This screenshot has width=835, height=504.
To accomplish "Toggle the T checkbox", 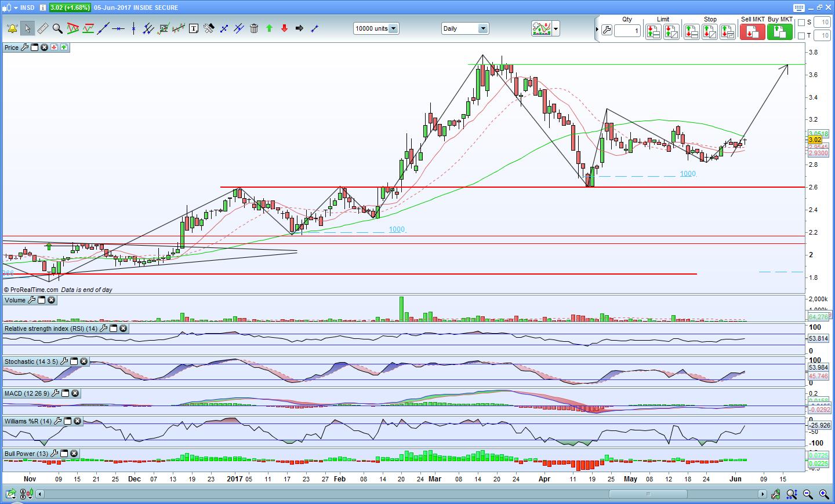I will pyautogui.click(x=801, y=36).
